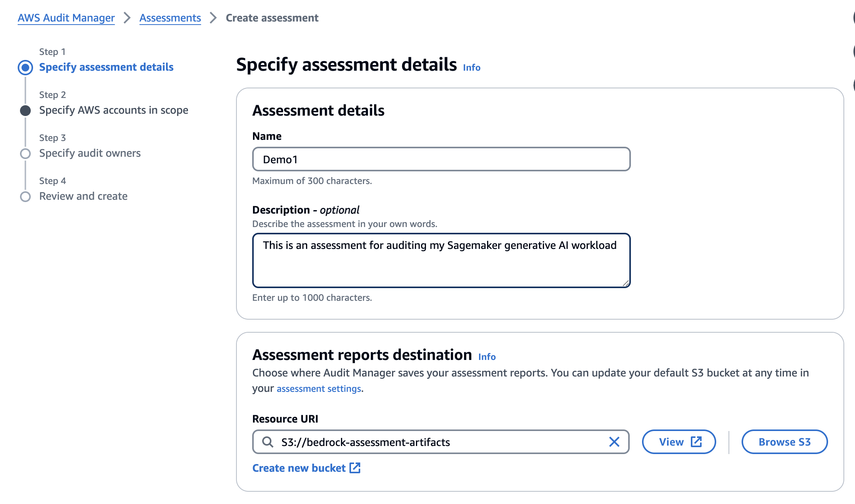The height and width of the screenshot is (504, 855).
Task: Select the Step 1 radio indicator
Action: tap(25, 68)
